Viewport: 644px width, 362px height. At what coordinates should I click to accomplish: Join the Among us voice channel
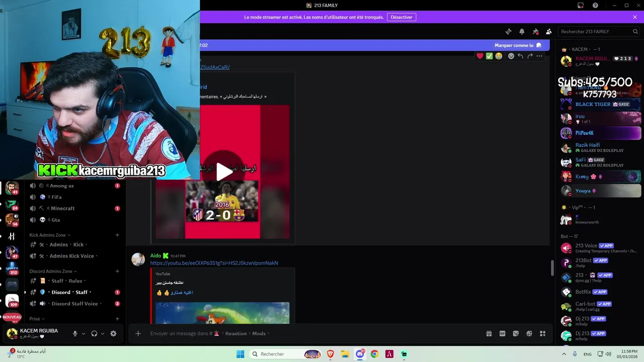74,186
